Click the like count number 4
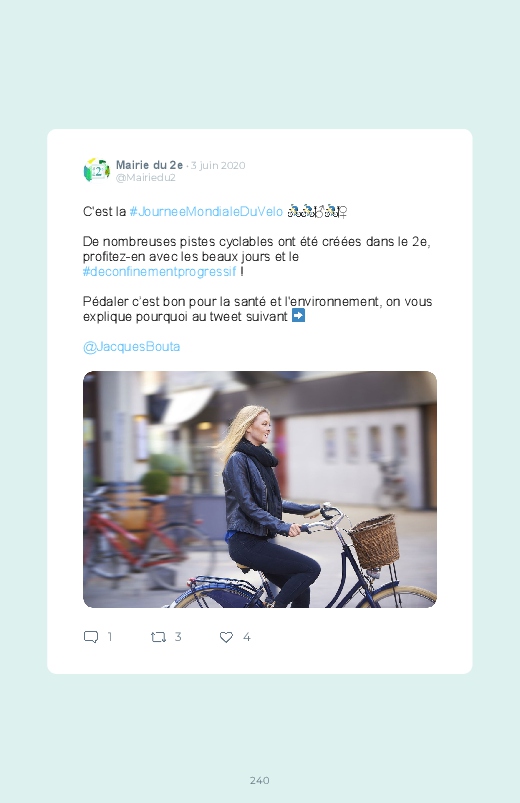The height and width of the screenshot is (803, 520). 246,637
